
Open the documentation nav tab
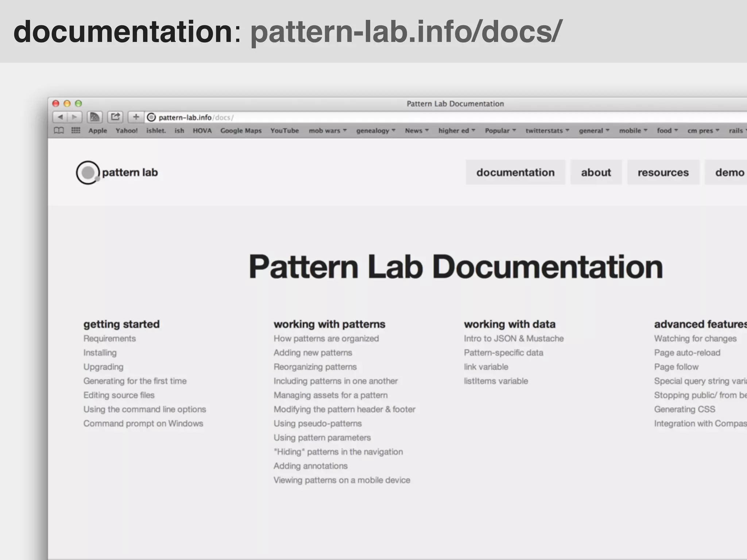click(x=515, y=172)
